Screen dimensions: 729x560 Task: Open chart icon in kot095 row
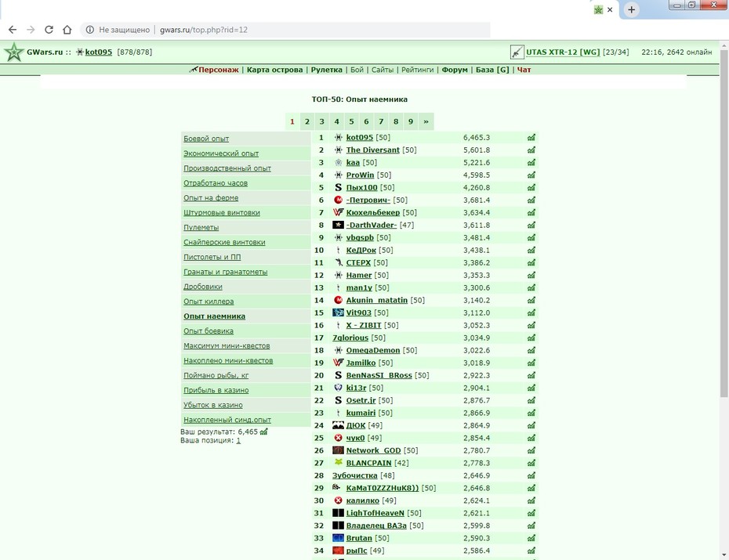tap(531, 137)
